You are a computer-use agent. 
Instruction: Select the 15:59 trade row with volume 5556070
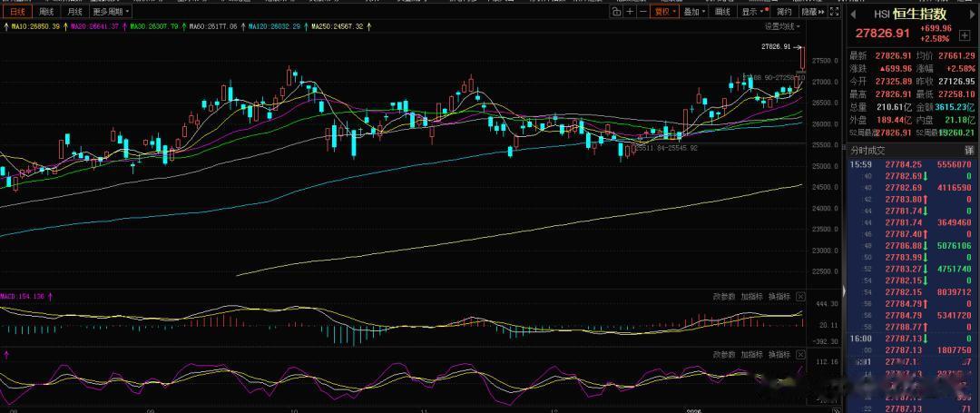(x=911, y=164)
